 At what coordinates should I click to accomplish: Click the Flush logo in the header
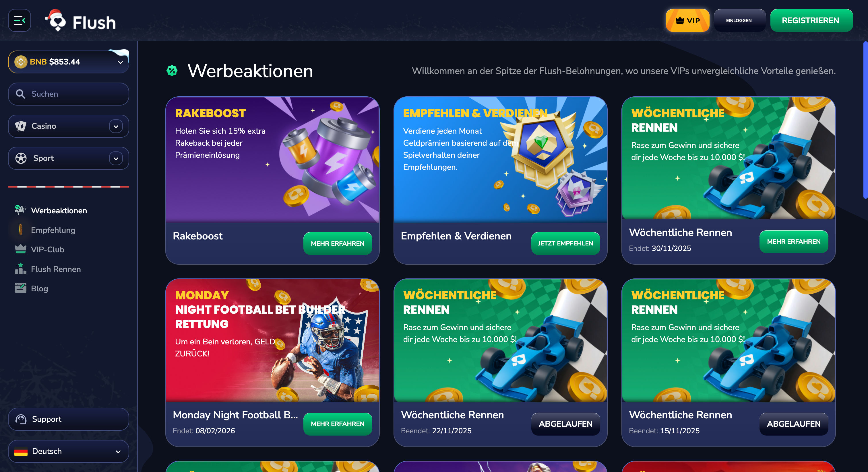pos(80,21)
